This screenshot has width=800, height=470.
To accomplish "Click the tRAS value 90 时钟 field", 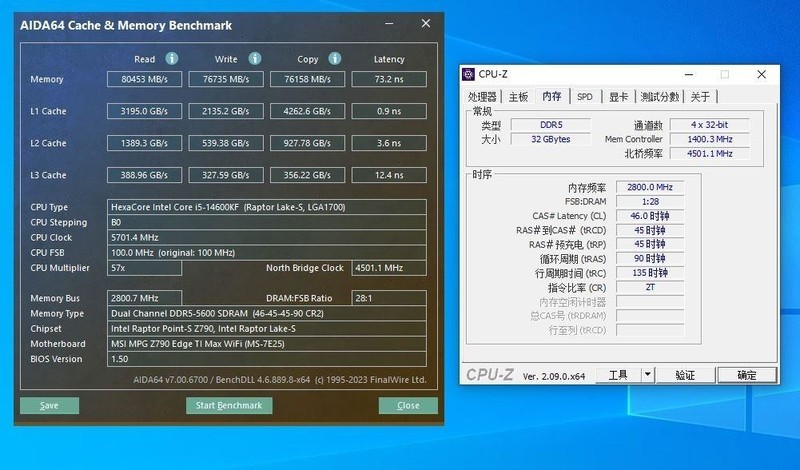I will coord(650,258).
